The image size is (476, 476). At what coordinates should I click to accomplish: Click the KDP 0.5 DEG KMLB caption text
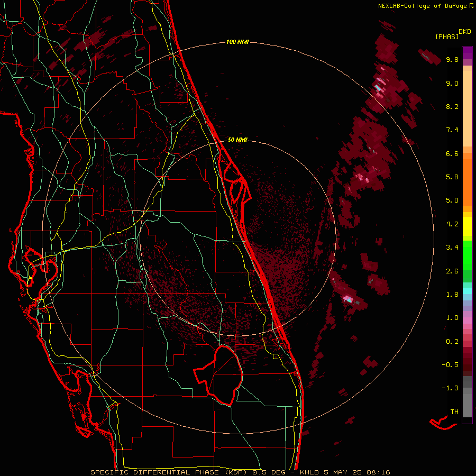[241, 472]
